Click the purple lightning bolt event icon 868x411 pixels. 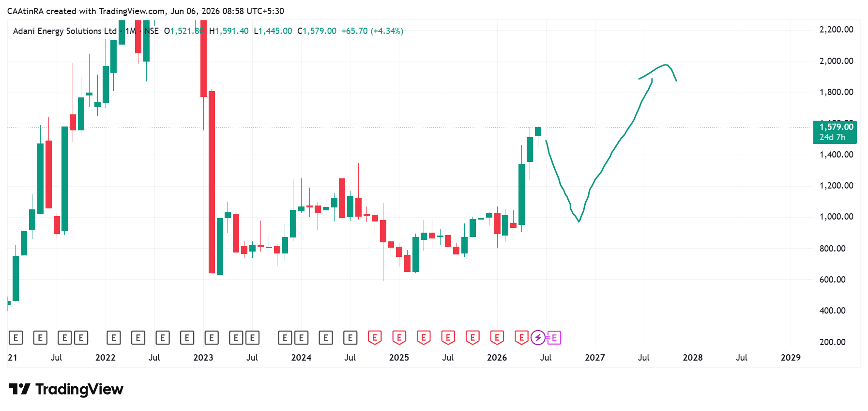538,337
